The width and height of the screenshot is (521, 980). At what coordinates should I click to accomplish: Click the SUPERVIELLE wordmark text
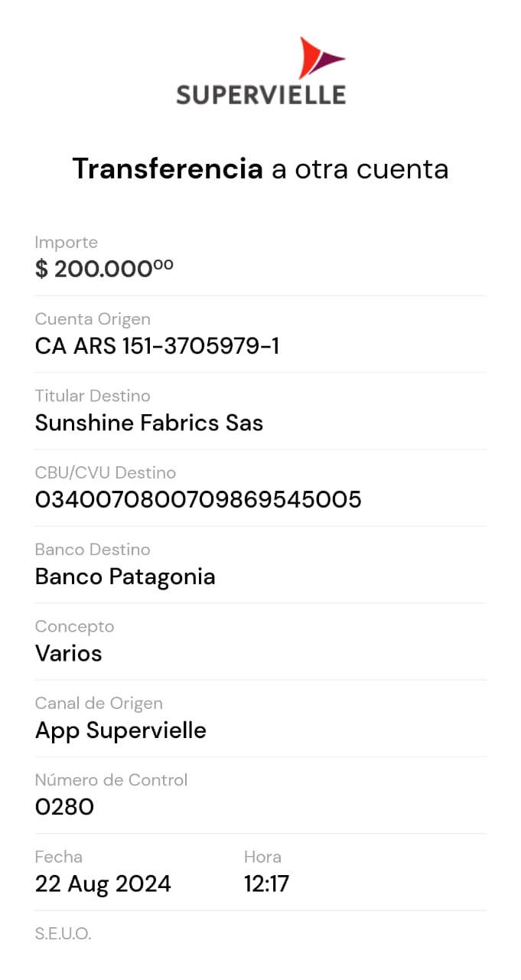point(261,95)
